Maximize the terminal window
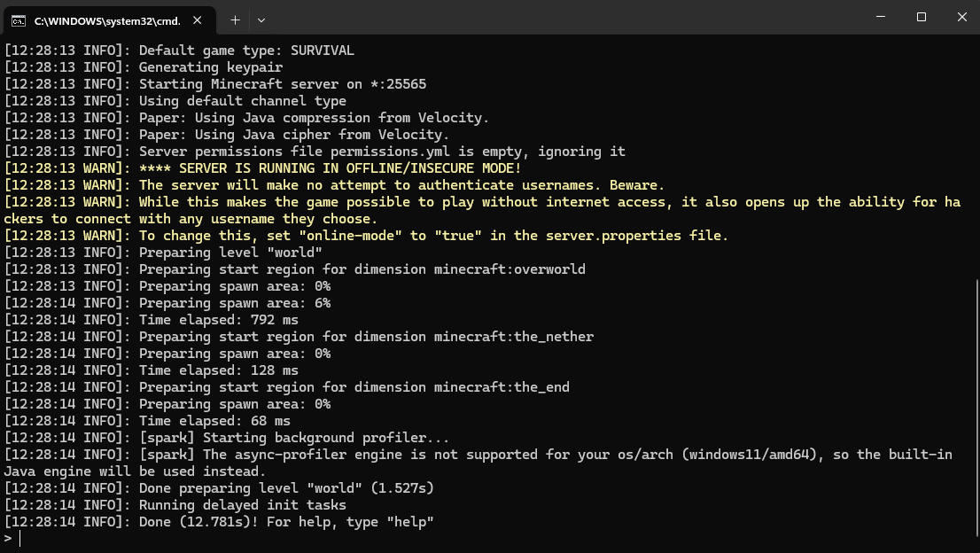Viewport: 980px width, 553px height. click(922, 17)
